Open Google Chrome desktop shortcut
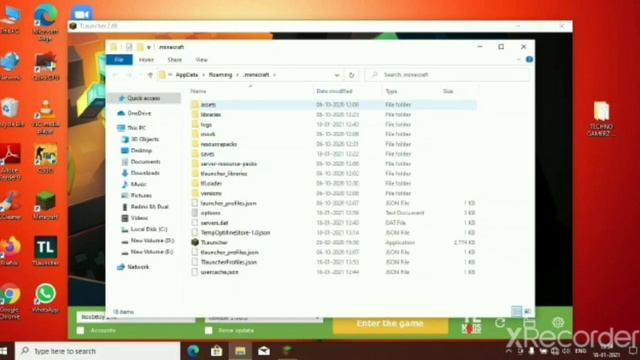 pyautogui.click(x=10, y=301)
